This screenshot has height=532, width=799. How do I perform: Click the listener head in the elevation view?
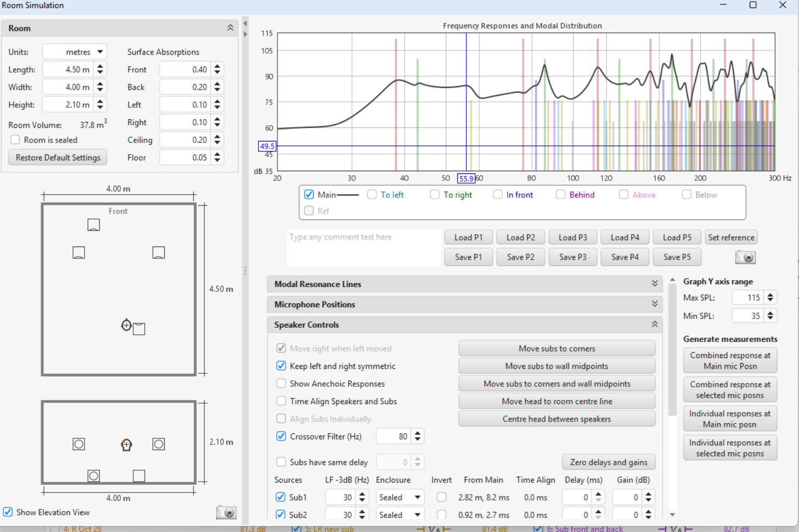coord(126,445)
